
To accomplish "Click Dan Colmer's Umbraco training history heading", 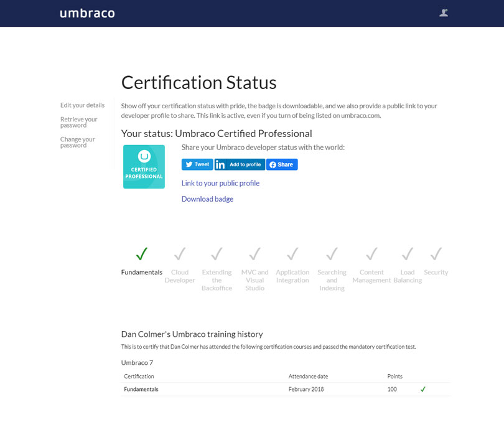I will click(192, 334).
